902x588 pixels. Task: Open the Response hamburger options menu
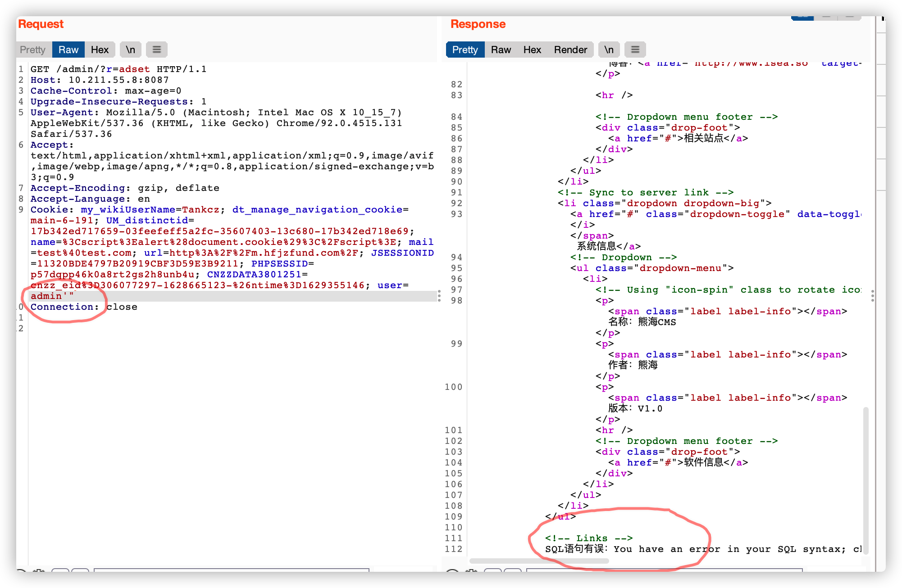[635, 50]
